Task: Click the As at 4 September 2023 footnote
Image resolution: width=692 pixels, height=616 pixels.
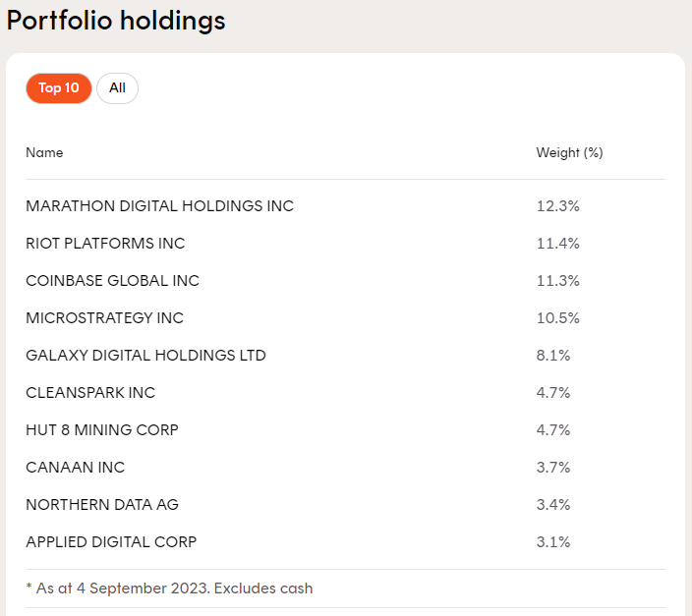Action: pyautogui.click(x=169, y=588)
